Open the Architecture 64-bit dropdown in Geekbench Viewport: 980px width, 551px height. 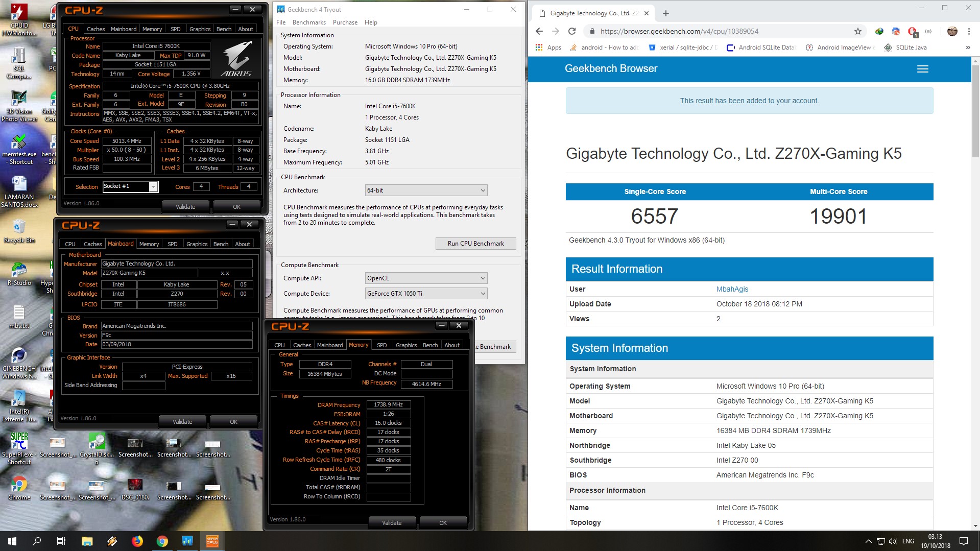[x=426, y=190]
